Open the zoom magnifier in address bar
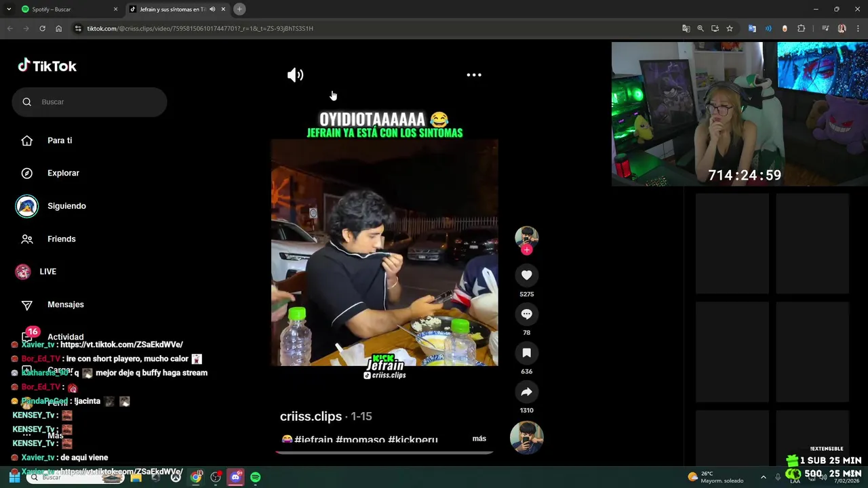This screenshot has width=868, height=488. tap(701, 28)
